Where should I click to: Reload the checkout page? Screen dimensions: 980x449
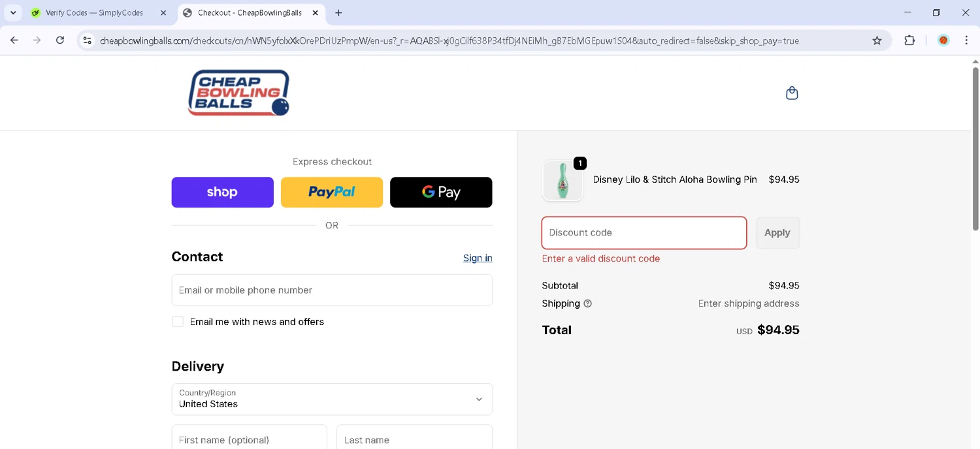click(x=60, y=40)
